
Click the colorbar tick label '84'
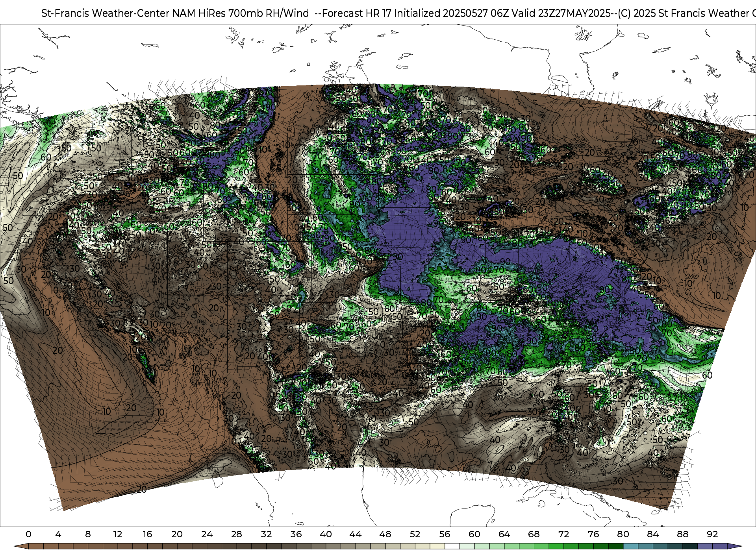pyautogui.click(x=653, y=534)
